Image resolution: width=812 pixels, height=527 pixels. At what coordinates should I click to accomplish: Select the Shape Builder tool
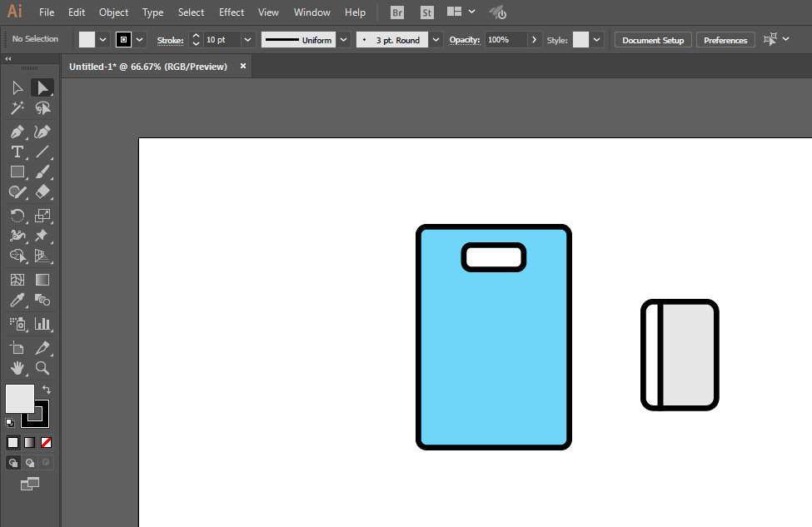pos(17,256)
